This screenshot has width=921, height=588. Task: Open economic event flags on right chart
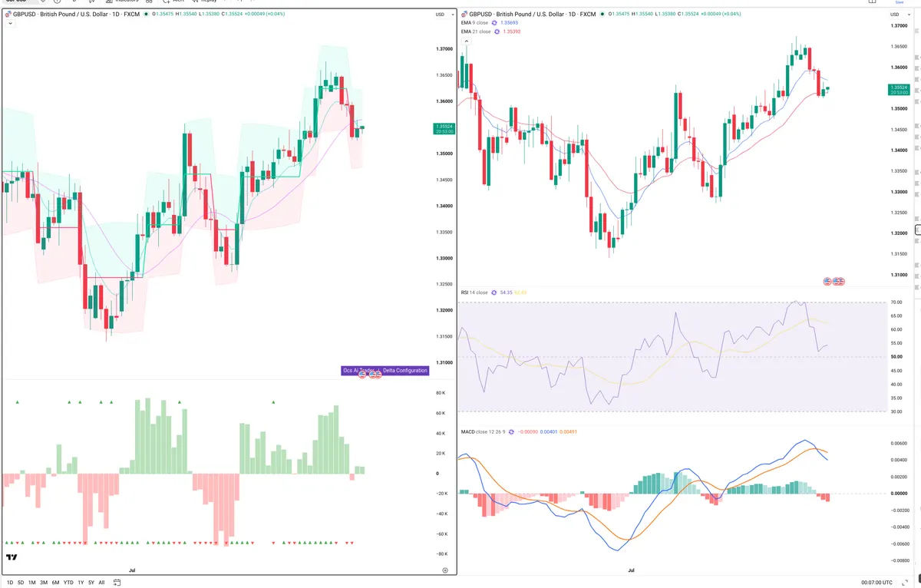coord(834,282)
